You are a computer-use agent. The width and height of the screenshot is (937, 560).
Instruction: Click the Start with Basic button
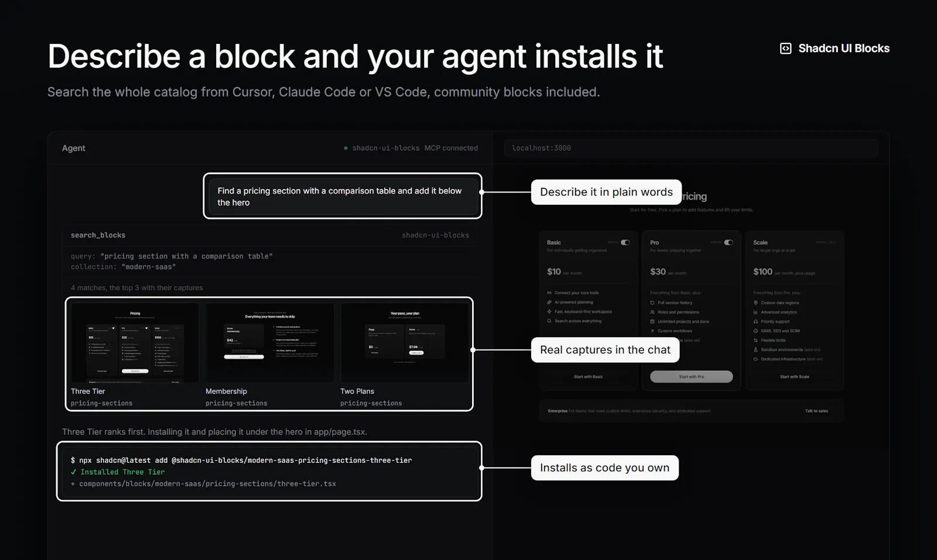coord(588,377)
